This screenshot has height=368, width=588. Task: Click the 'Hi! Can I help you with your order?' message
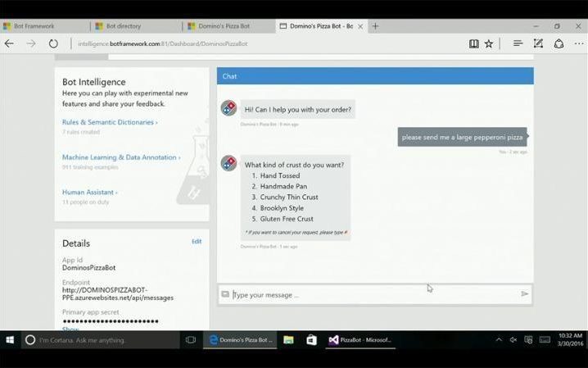click(x=298, y=110)
